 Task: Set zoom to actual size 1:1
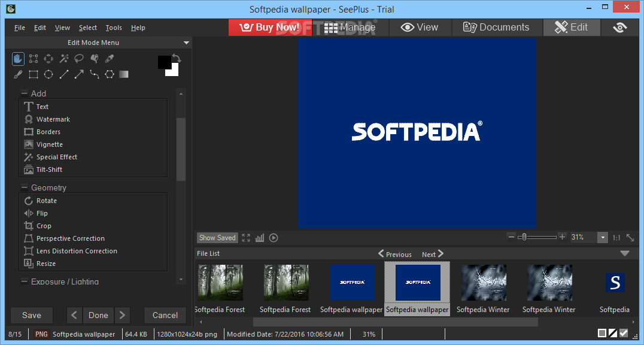(x=616, y=238)
